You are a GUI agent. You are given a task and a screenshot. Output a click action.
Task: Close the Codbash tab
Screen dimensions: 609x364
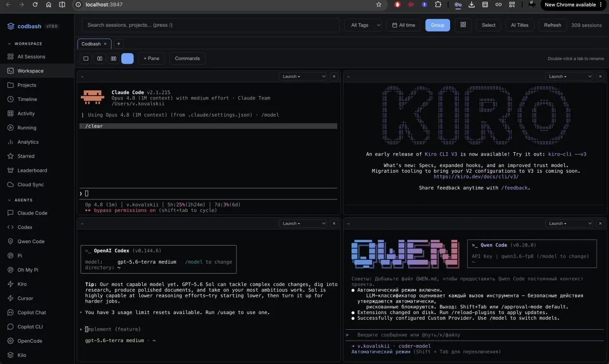click(x=106, y=44)
